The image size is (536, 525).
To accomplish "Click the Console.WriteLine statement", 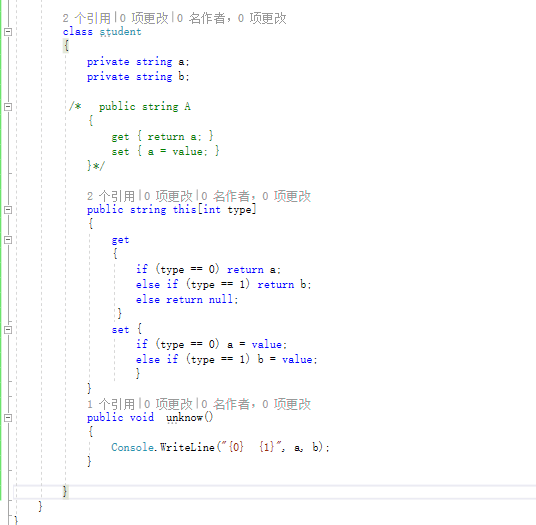I will coord(220,447).
